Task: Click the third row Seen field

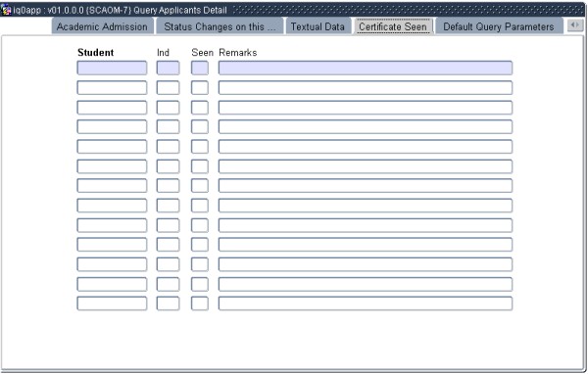Action: 200,108
